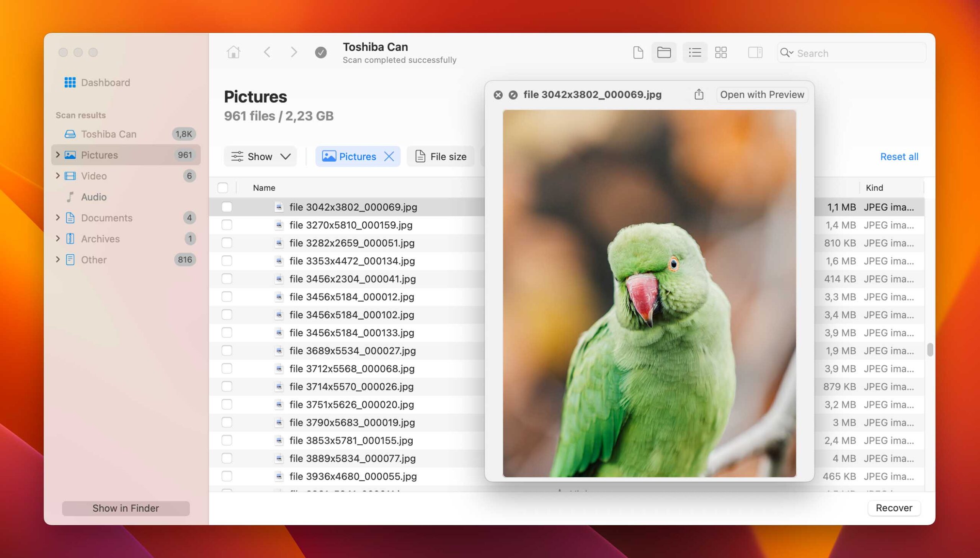Viewport: 980px width, 558px height.
Task: Click file icon of 3889x5834_000077.jpg
Action: (x=279, y=458)
